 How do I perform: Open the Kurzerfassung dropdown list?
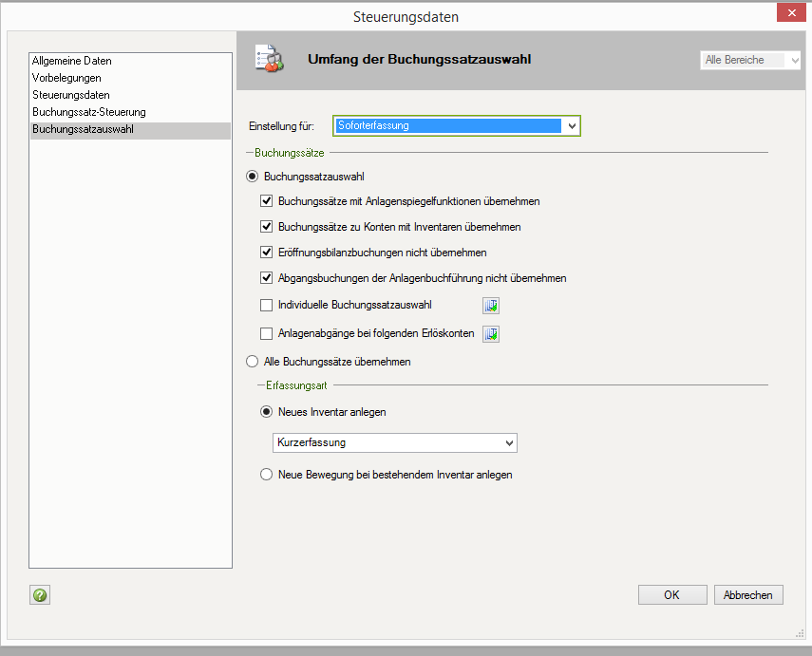point(509,443)
